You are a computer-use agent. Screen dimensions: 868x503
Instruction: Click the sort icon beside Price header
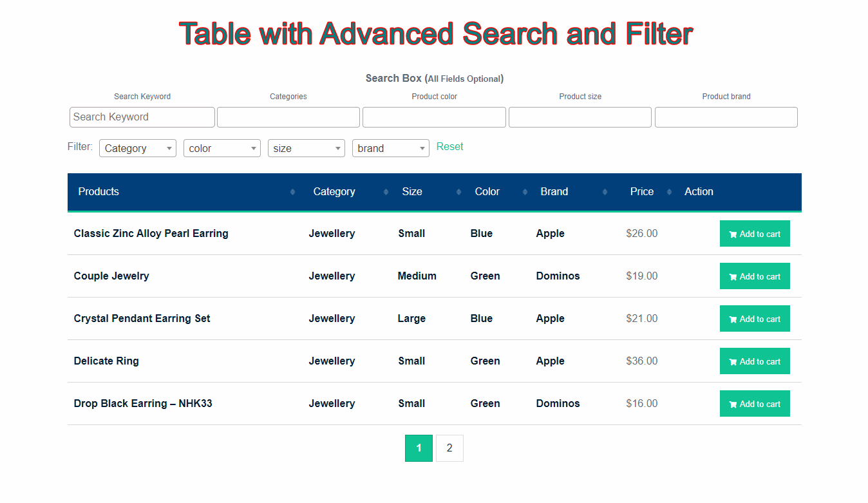(x=669, y=192)
